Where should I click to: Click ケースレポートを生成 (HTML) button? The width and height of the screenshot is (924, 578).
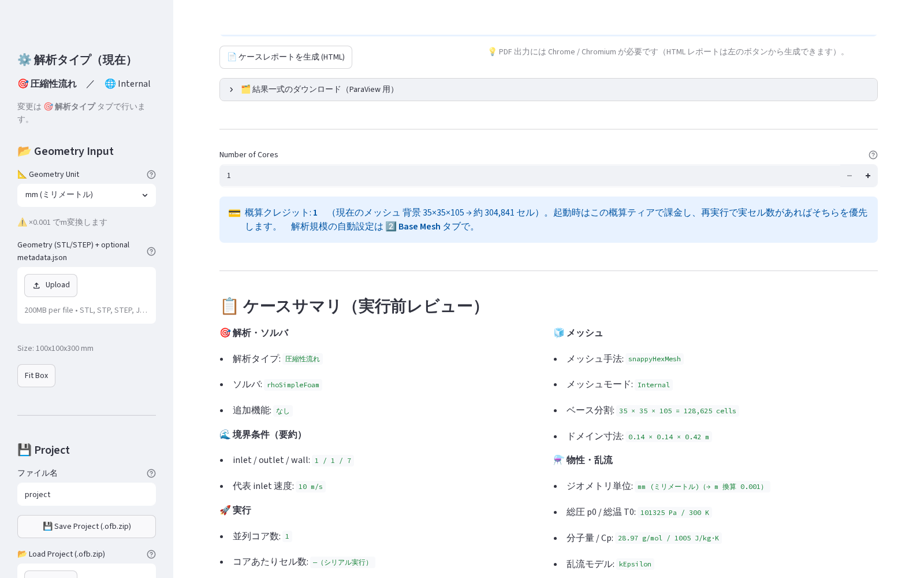coord(286,57)
